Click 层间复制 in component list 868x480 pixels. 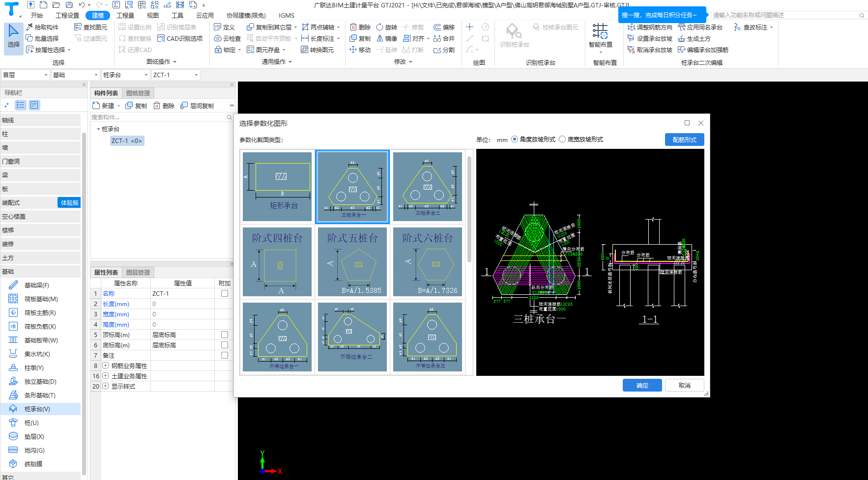[x=197, y=106]
